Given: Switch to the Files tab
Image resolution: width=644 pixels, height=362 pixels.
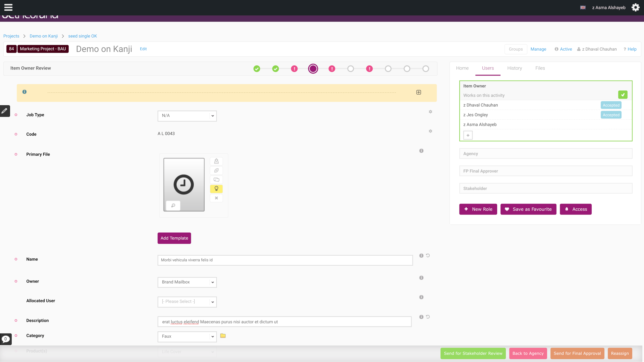Looking at the screenshot, I should click(x=540, y=68).
